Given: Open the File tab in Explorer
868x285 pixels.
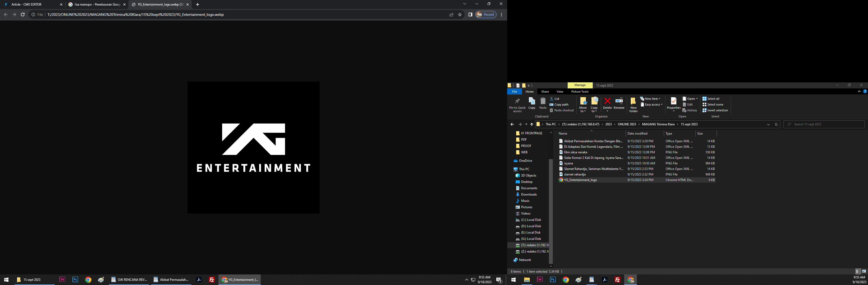Looking at the screenshot, I should [x=515, y=92].
